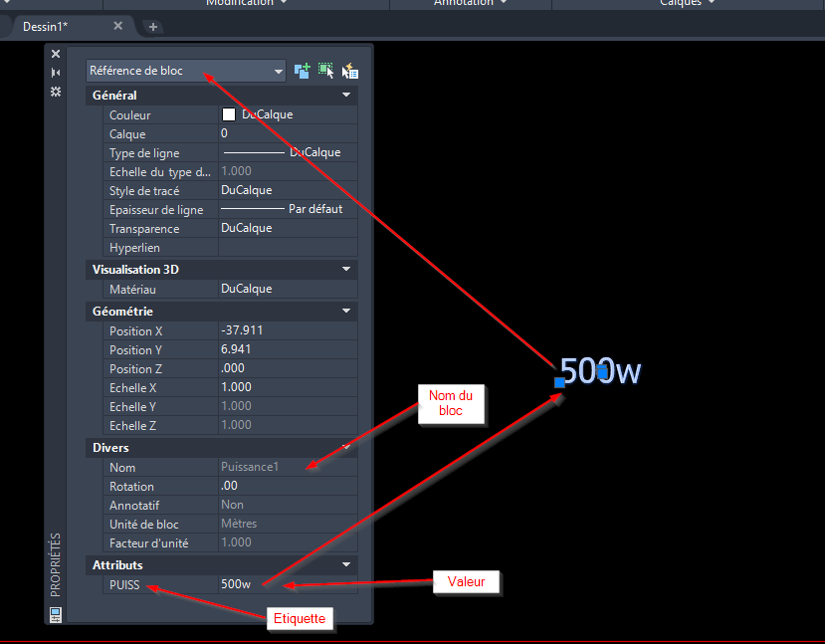Click the Unité de bloc value Mètres
Image resolution: width=825 pixels, height=644 pixels.
[288, 524]
